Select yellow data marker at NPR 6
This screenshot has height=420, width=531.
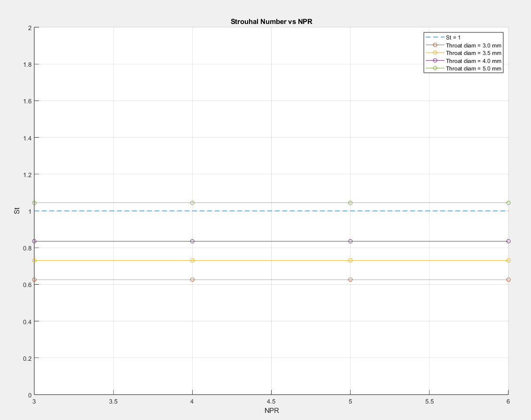click(508, 261)
